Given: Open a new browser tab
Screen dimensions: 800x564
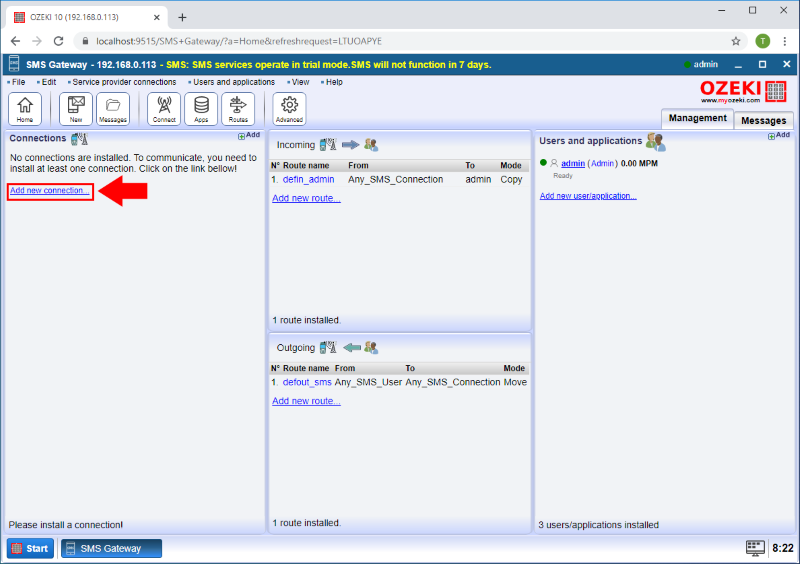Looking at the screenshot, I should tap(182, 17).
